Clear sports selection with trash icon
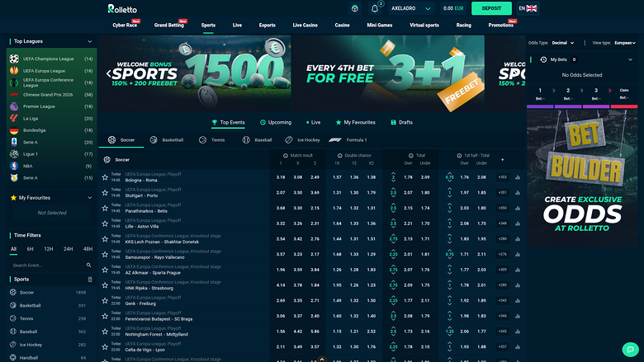 [90, 280]
